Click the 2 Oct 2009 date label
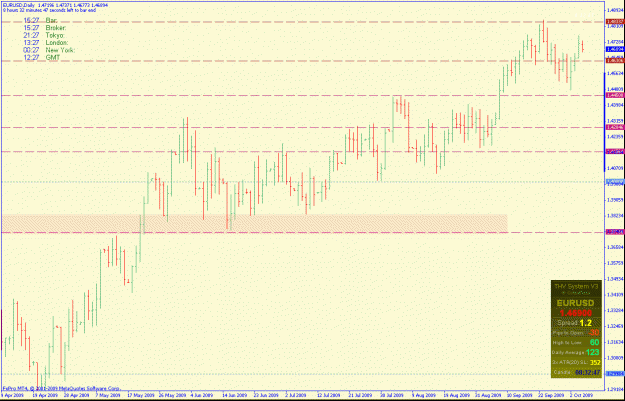This screenshot has height=401, width=625. click(x=582, y=395)
